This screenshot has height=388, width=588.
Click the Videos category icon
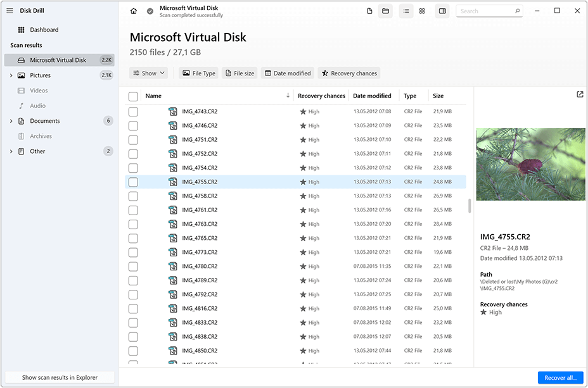(x=22, y=91)
